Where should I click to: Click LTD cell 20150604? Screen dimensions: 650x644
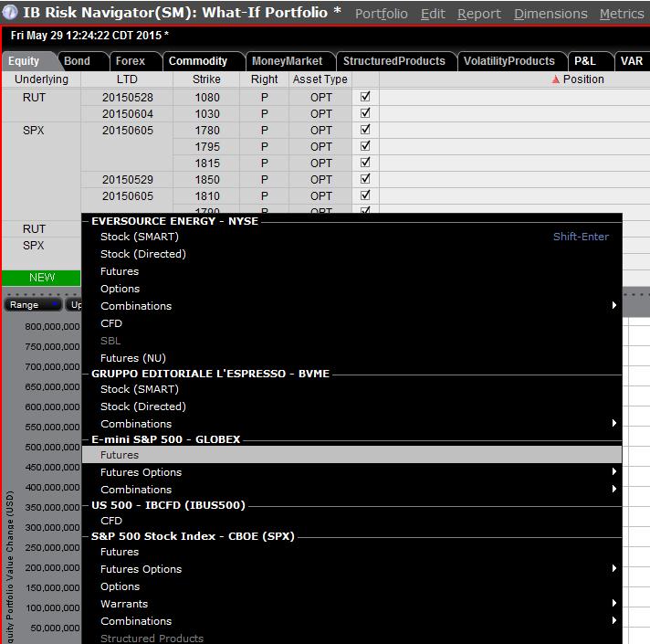(127, 113)
